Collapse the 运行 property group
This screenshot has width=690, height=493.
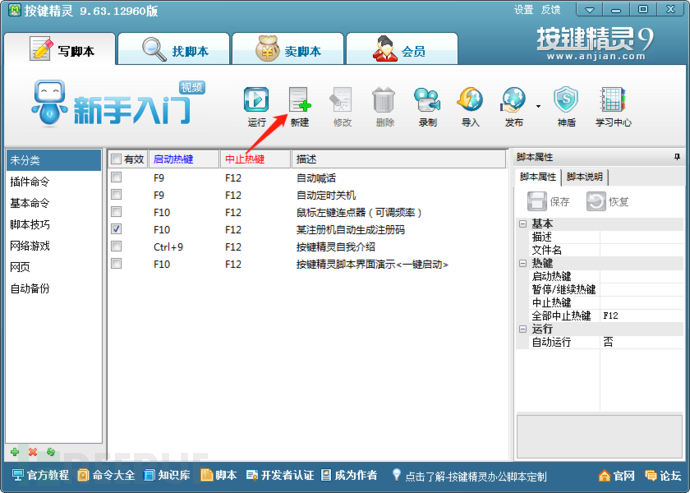point(523,329)
